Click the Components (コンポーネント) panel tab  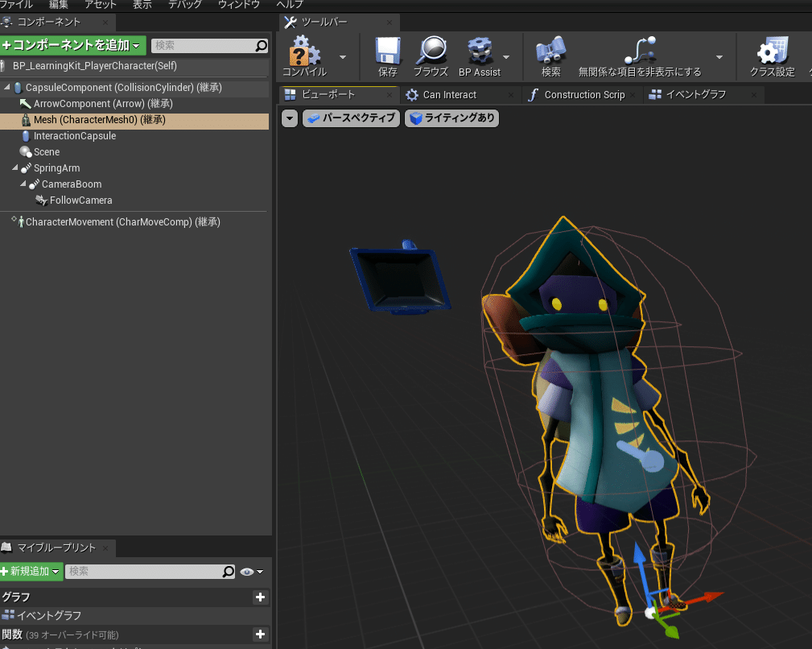tap(49, 22)
